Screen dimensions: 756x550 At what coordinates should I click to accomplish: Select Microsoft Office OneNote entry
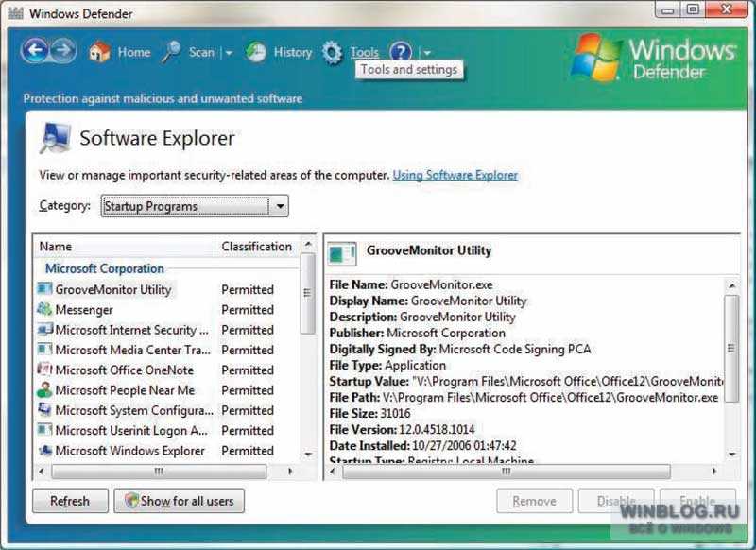click(x=125, y=370)
